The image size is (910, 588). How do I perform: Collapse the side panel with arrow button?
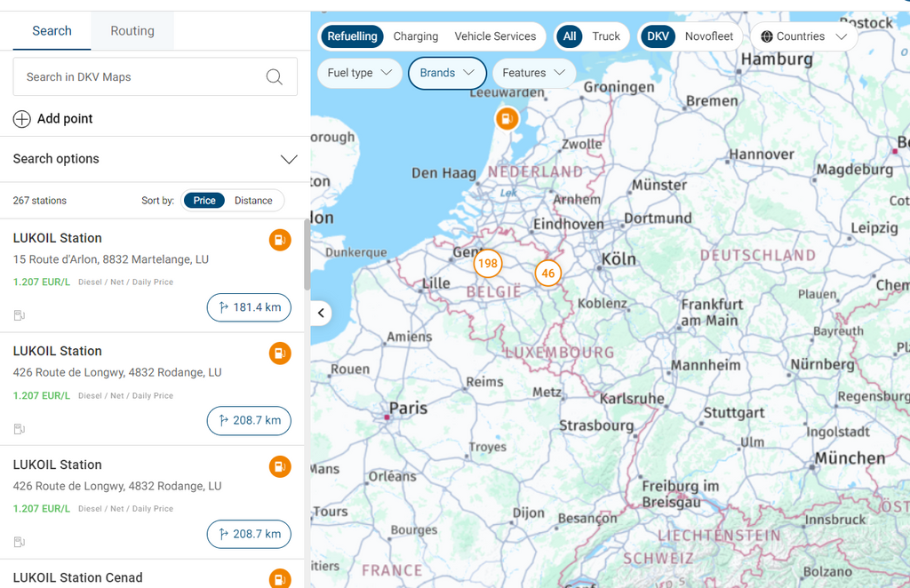(321, 314)
